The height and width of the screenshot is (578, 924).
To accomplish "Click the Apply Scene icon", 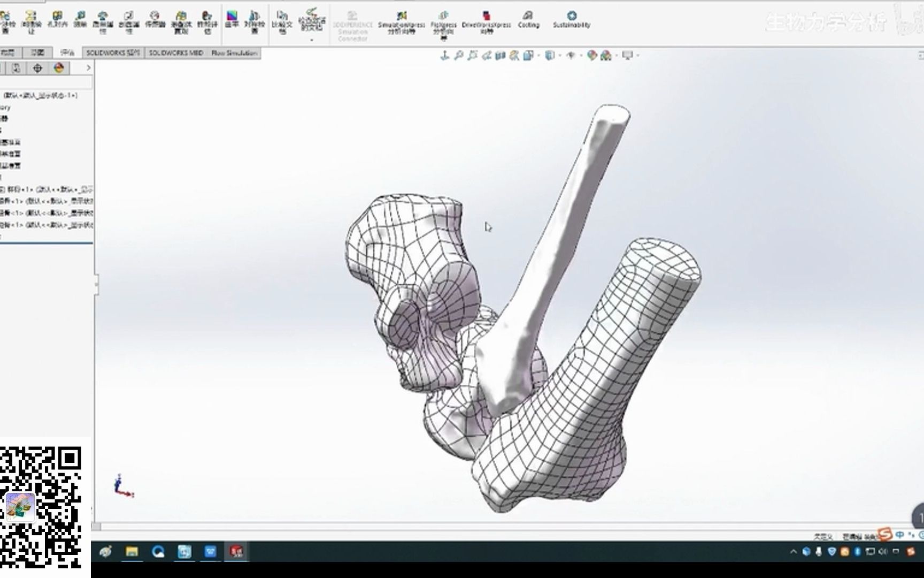I will click(x=606, y=55).
